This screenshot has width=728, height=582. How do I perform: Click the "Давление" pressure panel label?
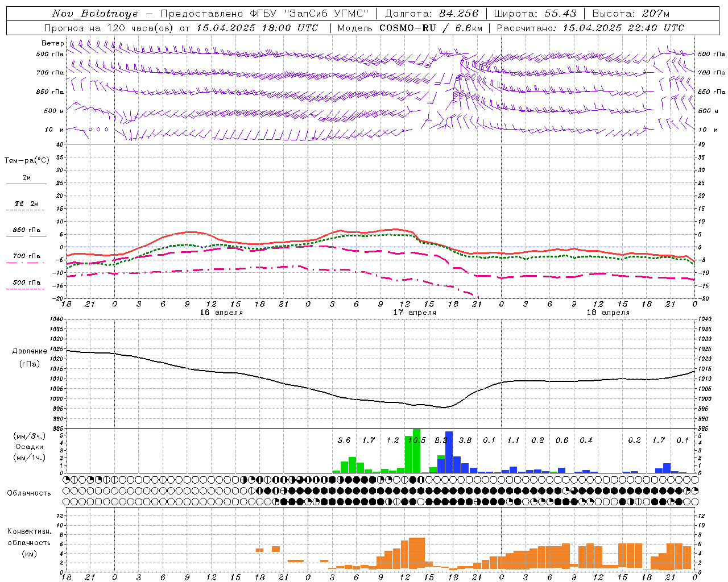coord(30,351)
